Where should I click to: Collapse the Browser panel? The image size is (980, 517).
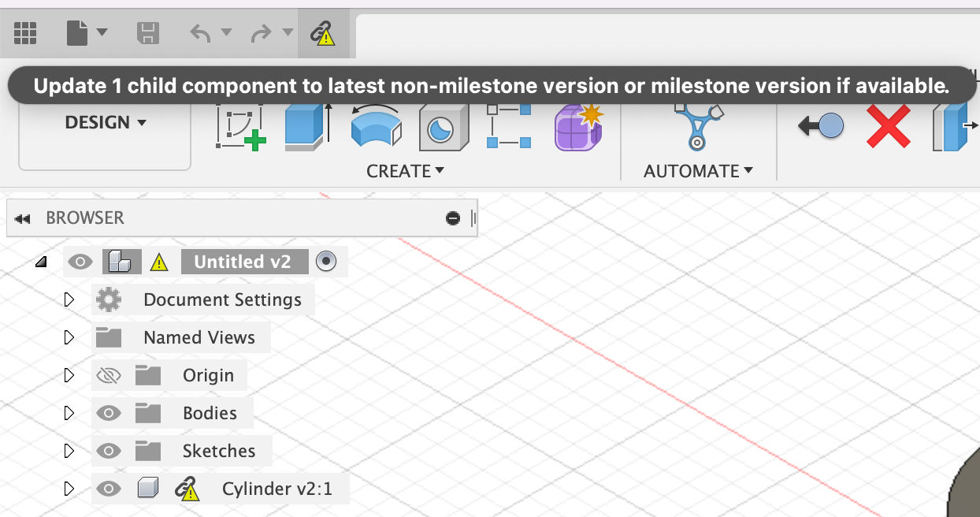coord(22,218)
